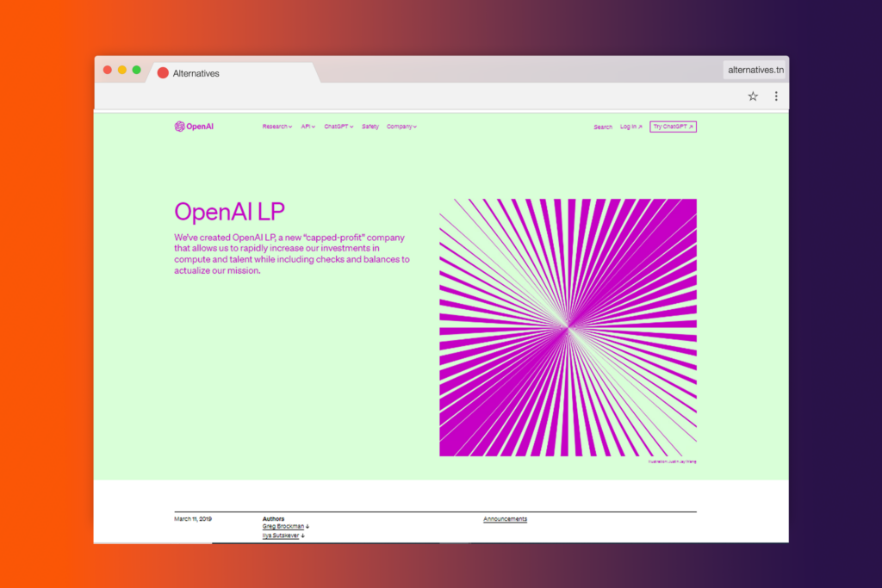Expand the ChatGPT navigation dropdown

pos(339,127)
